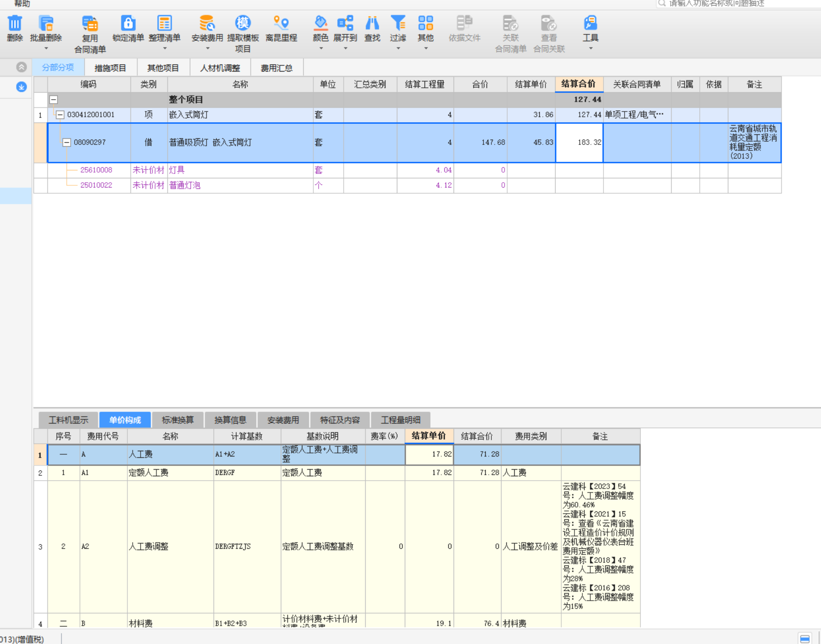Click the 汇总类别 column header

pyautogui.click(x=370, y=84)
